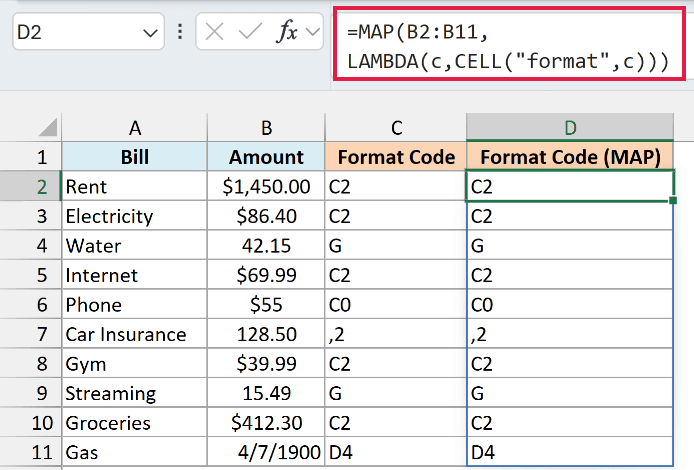The height and width of the screenshot is (470, 694).
Task: Select the Gas cell
Action: point(135,452)
